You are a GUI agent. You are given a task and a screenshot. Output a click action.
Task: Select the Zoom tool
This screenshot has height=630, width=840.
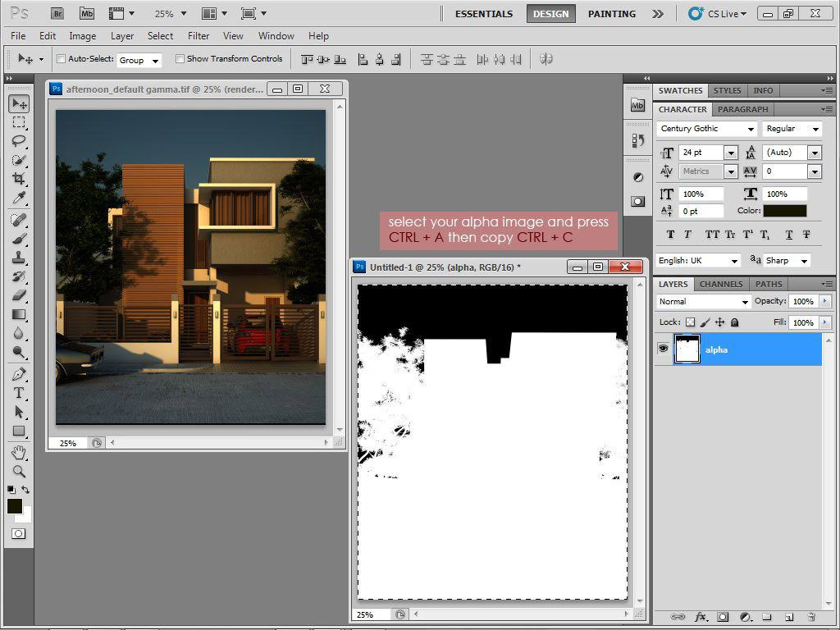[18, 472]
